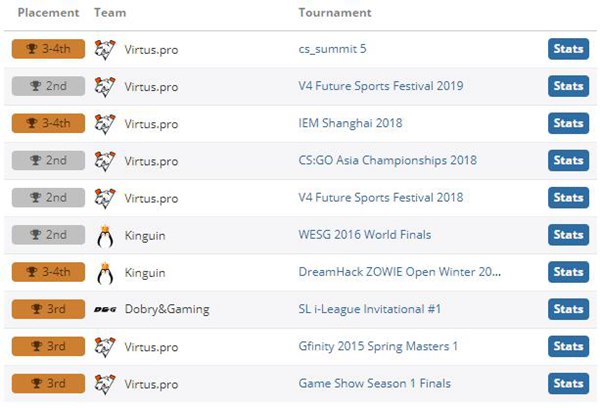The image size is (600, 408).
Task: Click Virtus.pro logo in cs_summit 5 row
Action: [x=105, y=50]
